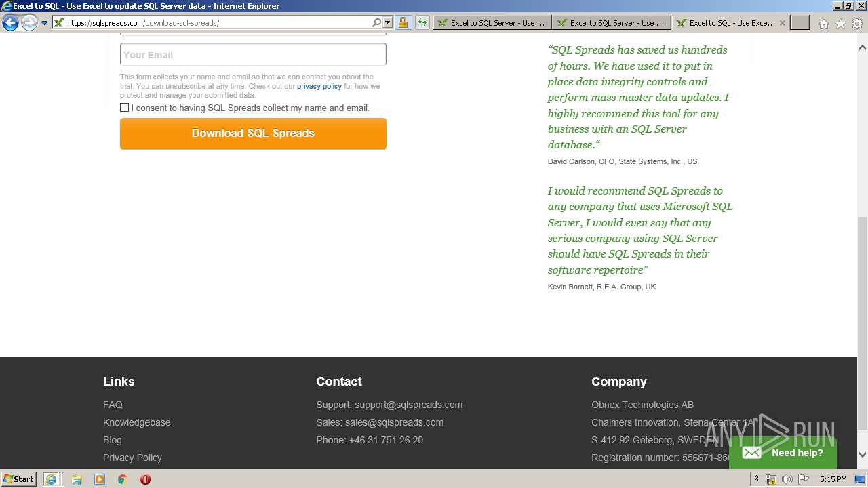
Task: Click the Action Center flag icon
Action: 804,479
